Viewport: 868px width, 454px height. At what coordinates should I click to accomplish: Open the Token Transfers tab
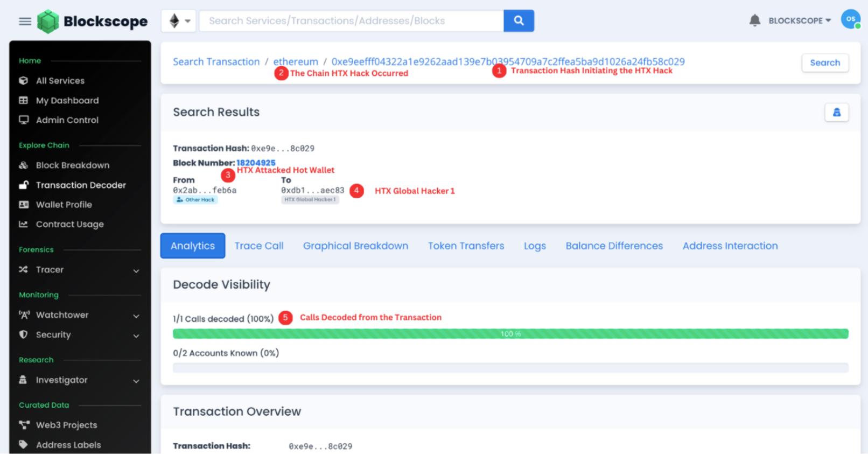click(x=466, y=246)
